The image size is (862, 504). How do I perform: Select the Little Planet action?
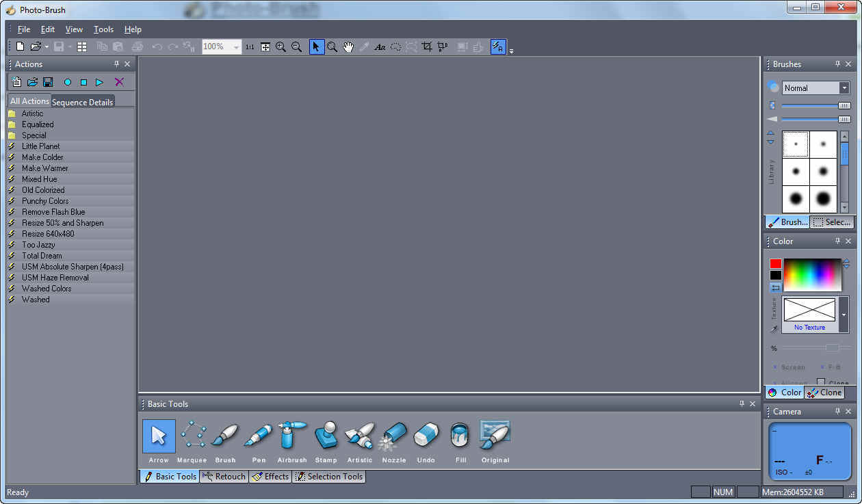pyautogui.click(x=42, y=146)
